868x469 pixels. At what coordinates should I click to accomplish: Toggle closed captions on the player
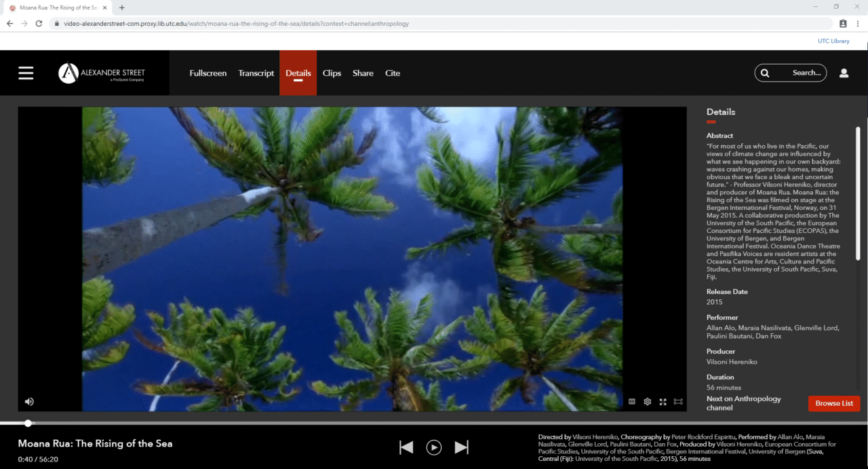coord(632,402)
